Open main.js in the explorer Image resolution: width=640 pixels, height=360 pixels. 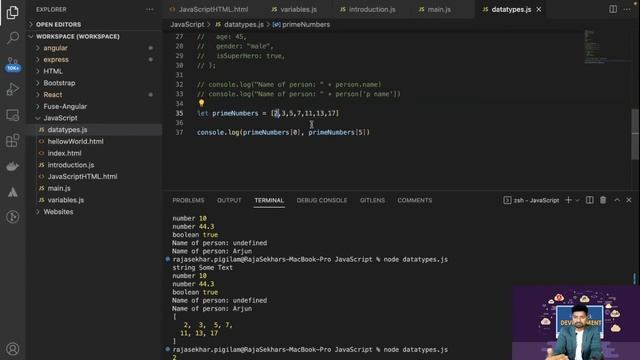tap(59, 188)
